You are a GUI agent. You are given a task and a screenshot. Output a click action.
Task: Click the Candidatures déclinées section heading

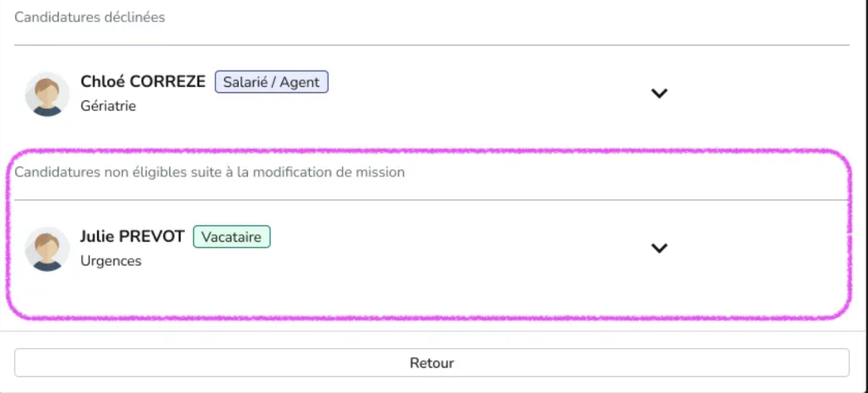pos(90,17)
